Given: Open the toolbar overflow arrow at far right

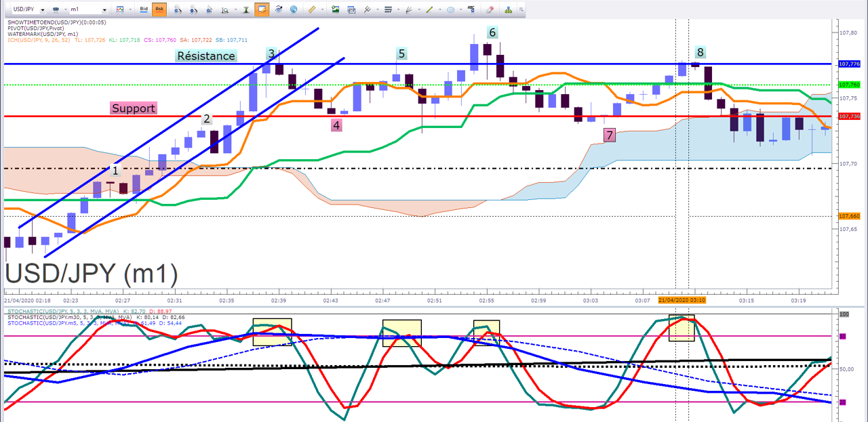Looking at the screenshot, I should [520, 9].
